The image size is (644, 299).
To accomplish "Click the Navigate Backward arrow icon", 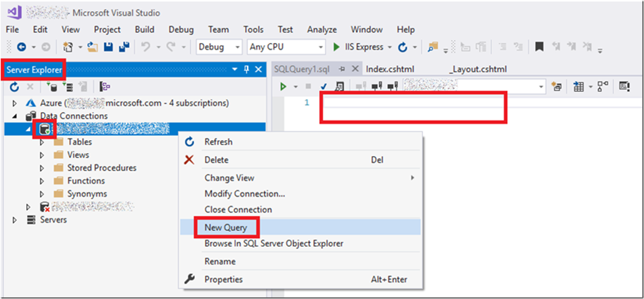I will coord(21,47).
